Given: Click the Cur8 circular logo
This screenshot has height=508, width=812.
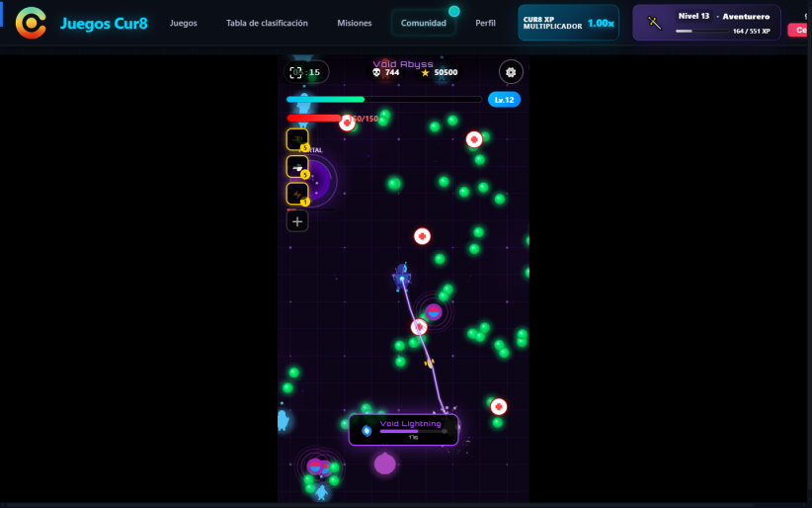Looking at the screenshot, I should coord(31,23).
